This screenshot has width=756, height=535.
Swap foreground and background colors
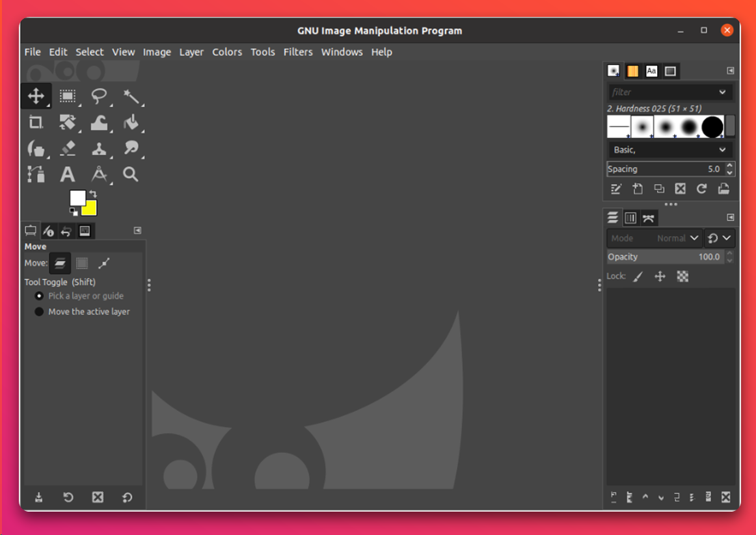(x=93, y=194)
